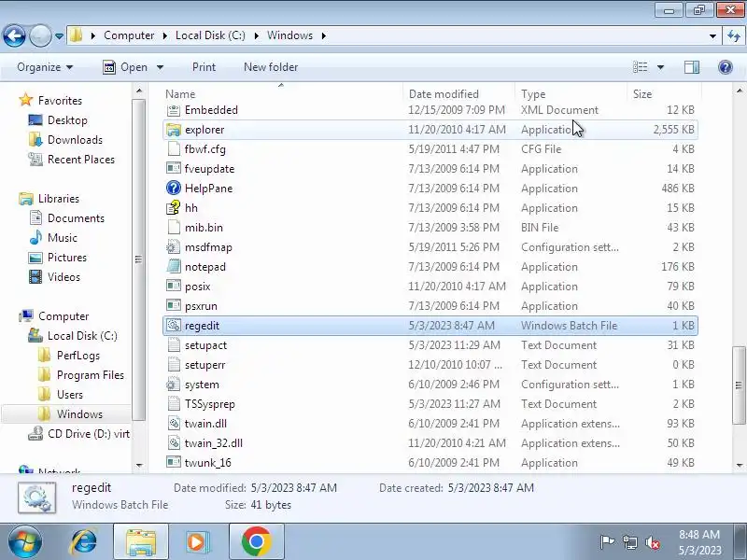This screenshot has height=560, width=747.
Task: Go back with the Back arrow button
Action: click(x=14, y=35)
